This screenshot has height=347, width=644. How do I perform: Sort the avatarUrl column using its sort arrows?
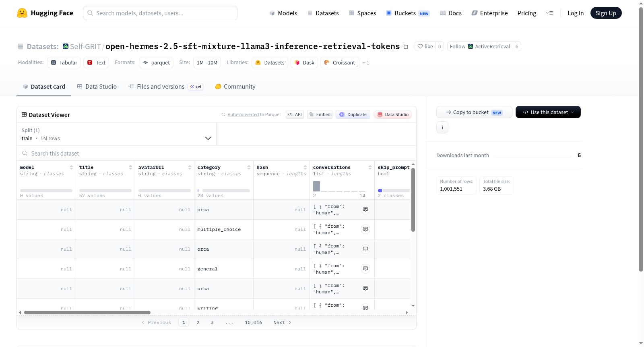(190, 167)
